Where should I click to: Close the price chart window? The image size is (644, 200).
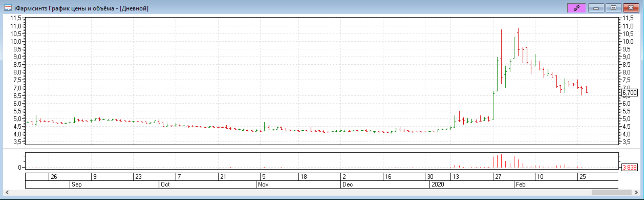click(631, 8)
